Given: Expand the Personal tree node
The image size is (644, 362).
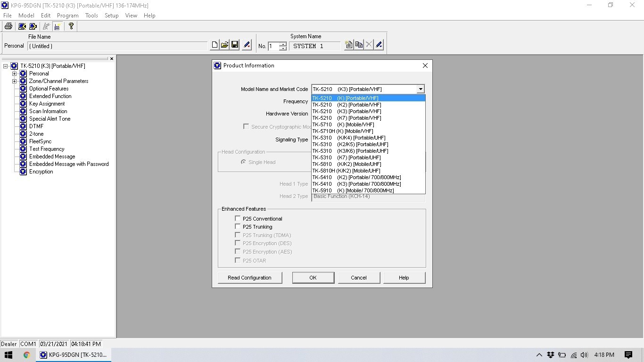Looking at the screenshot, I should pos(15,74).
